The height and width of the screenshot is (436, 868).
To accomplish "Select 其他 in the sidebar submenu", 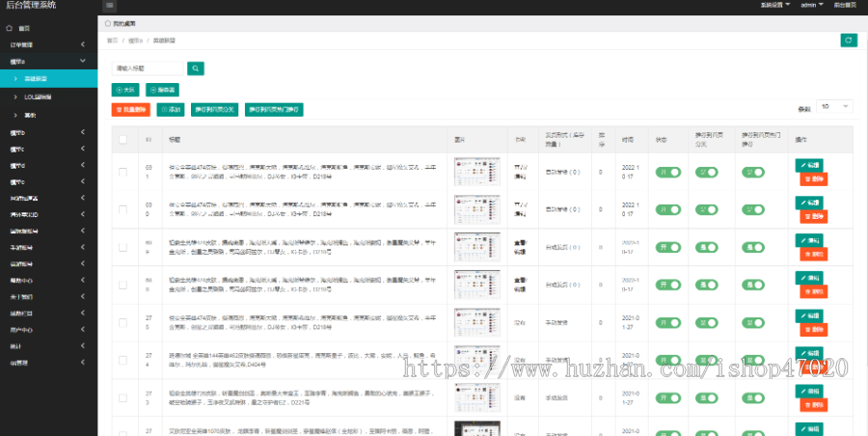I will (x=49, y=115).
